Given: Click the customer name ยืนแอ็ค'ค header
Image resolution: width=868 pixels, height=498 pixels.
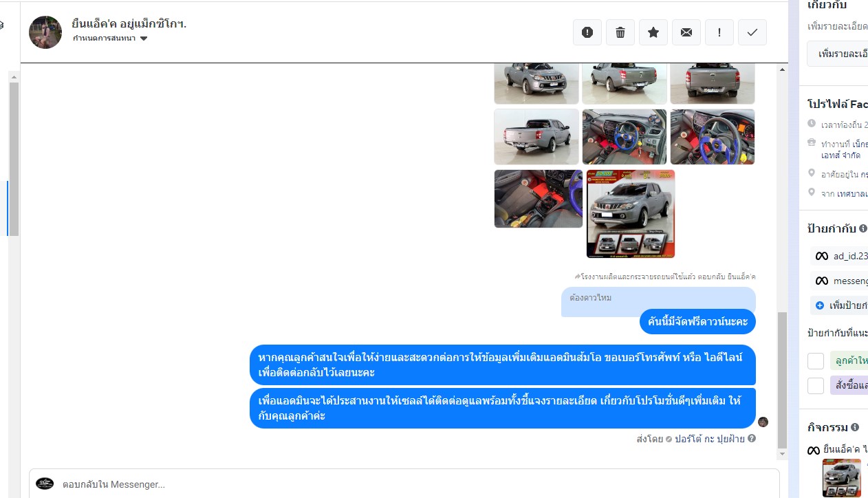Looking at the screenshot, I should [129, 24].
